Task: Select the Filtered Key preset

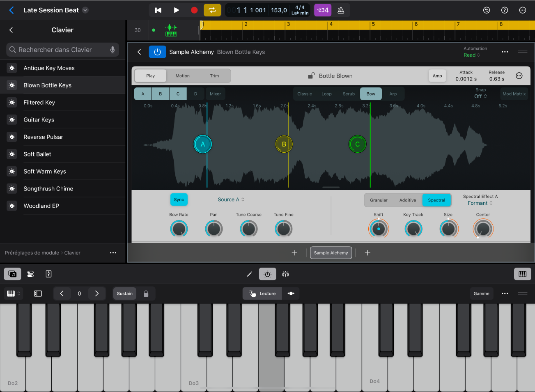Action: coord(62,103)
